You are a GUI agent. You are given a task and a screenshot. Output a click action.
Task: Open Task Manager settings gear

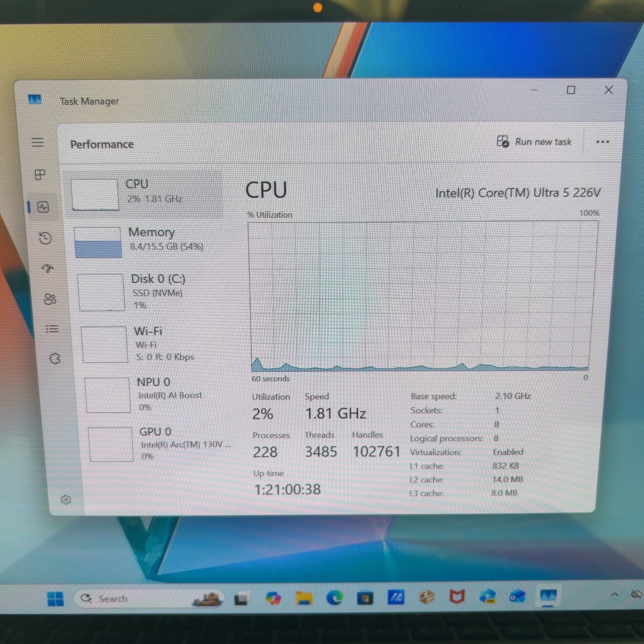tap(66, 500)
